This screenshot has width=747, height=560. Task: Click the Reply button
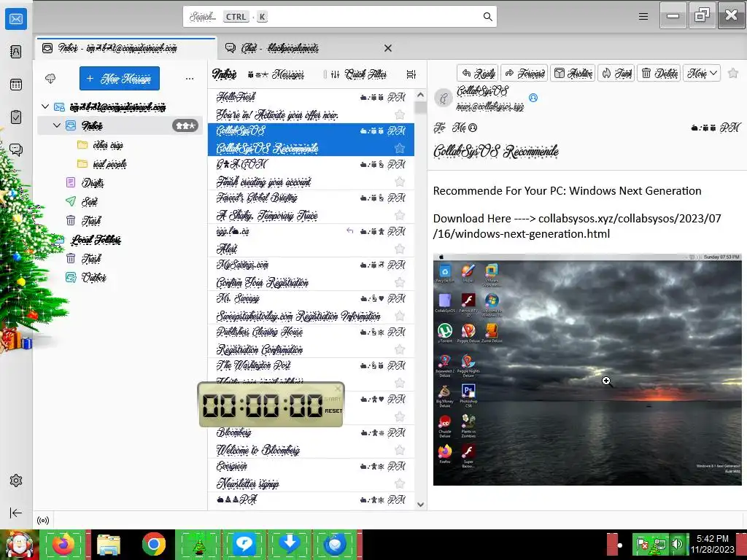[x=477, y=74]
